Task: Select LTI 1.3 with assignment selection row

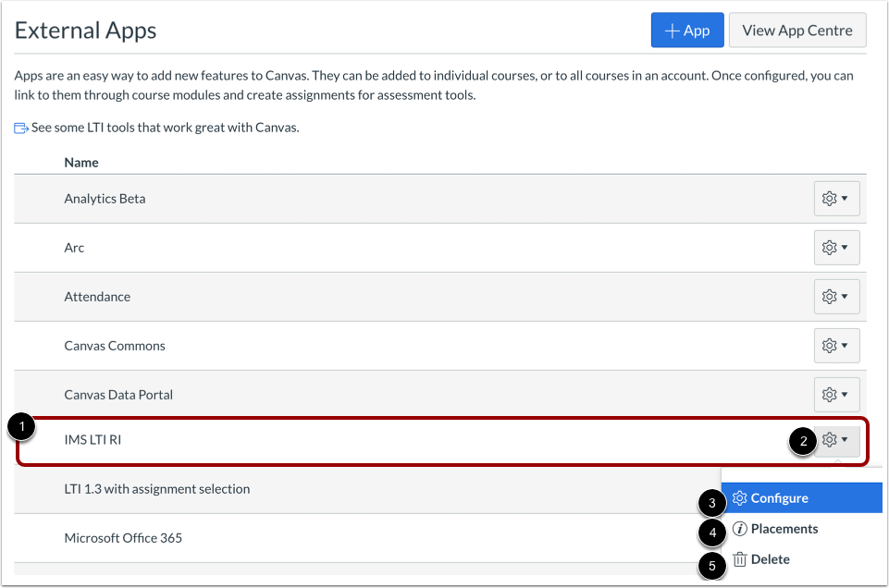Action: tap(367, 489)
